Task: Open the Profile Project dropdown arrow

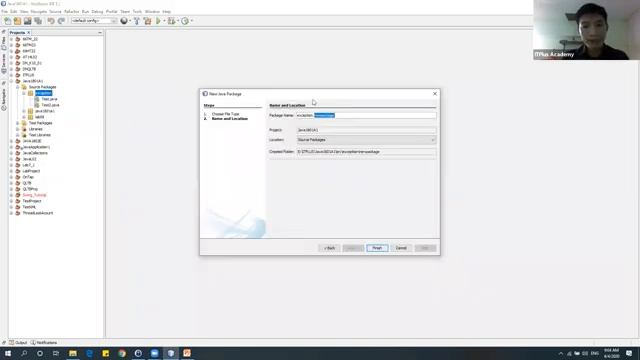Action: click(x=191, y=21)
